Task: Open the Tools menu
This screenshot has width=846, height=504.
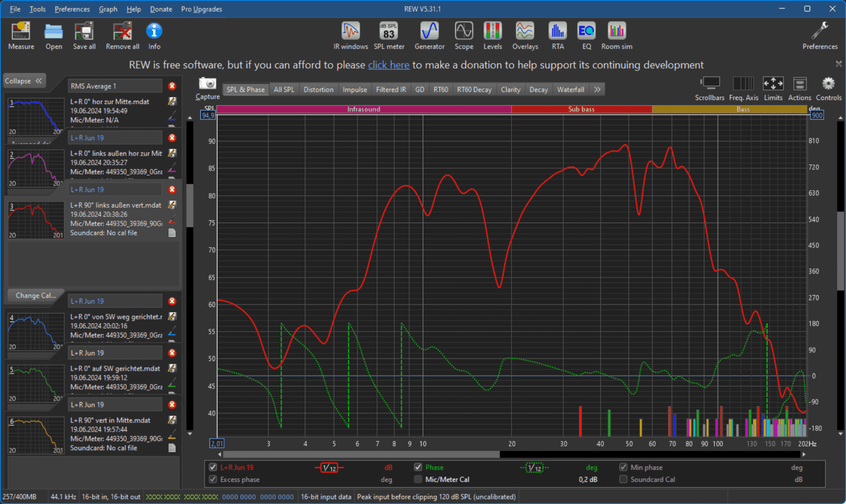Action: pyautogui.click(x=37, y=9)
